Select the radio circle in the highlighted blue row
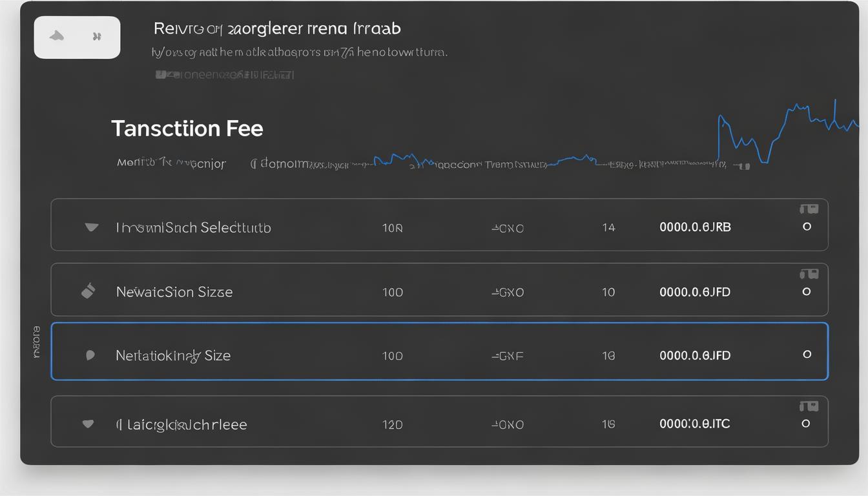868x496 pixels. 807,355
